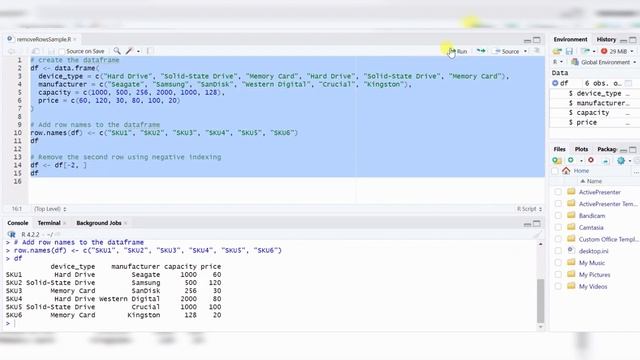The width and height of the screenshot is (640, 360).
Task: Click the $ device_type variable row
Action: tap(595, 93)
